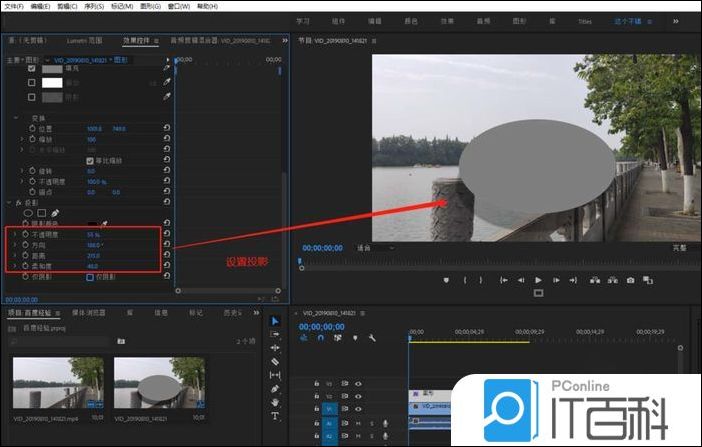The image size is (702, 447).
Task: Select the Type tool
Action: [275, 416]
